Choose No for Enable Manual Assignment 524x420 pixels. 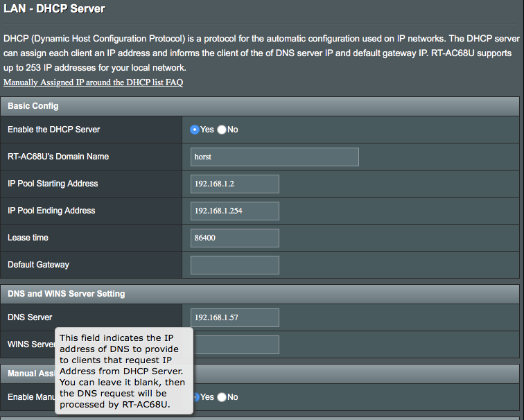tap(222, 397)
